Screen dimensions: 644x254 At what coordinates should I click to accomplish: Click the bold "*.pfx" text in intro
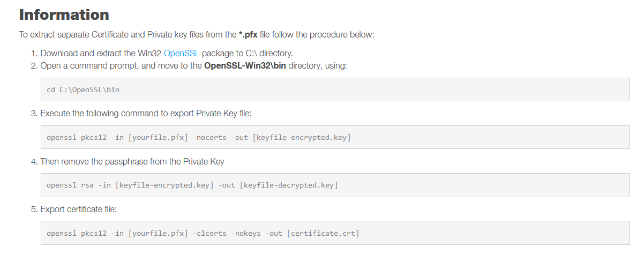tap(248, 34)
